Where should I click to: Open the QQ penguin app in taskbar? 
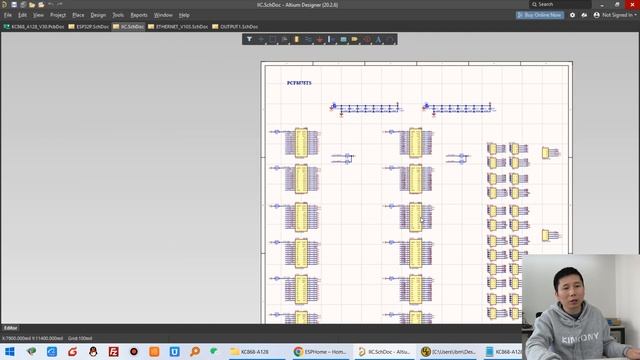tap(93, 351)
